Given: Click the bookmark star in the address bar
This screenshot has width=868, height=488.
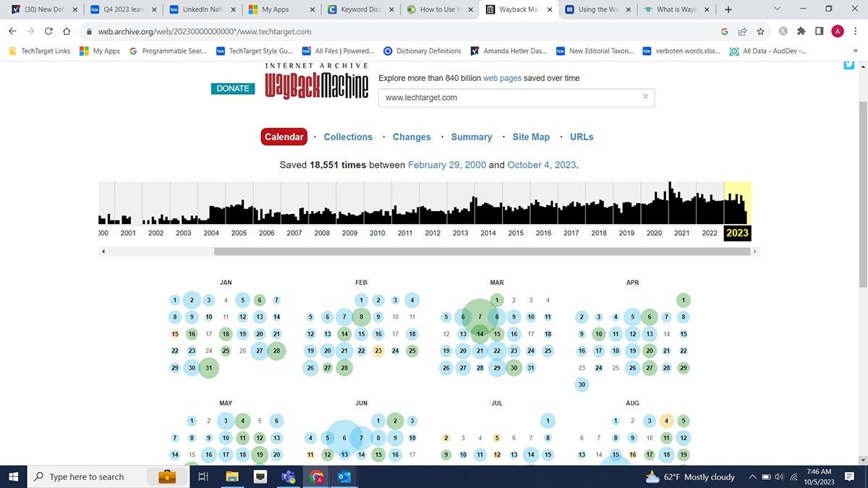Looking at the screenshot, I should point(760,31).
